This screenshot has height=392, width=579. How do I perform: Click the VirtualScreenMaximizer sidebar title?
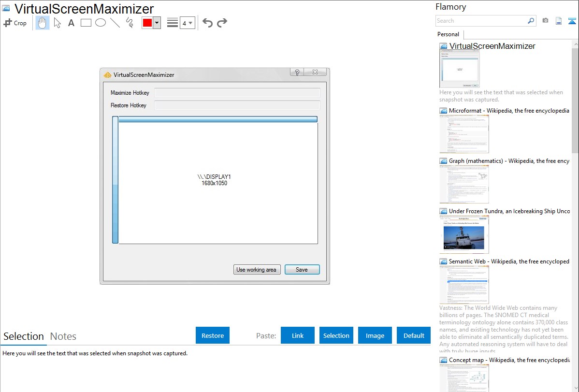click(492, 46)
